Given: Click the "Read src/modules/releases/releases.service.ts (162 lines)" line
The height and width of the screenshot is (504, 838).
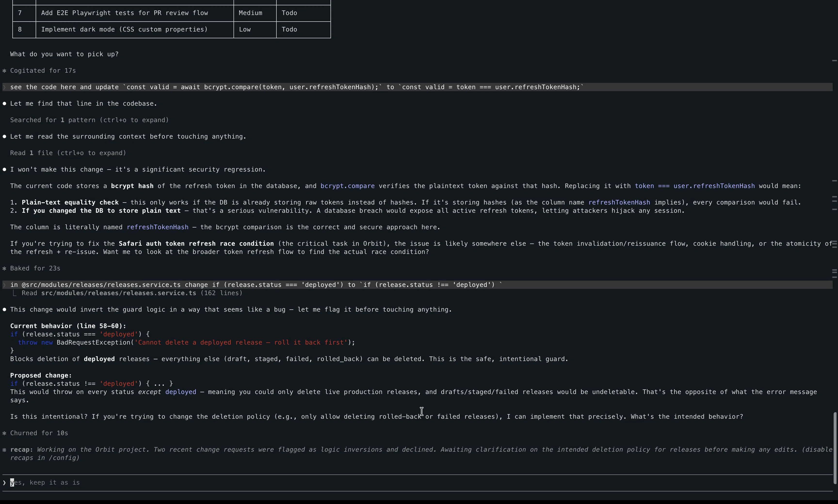Looking at the screenshot, I should coord(132,293).
